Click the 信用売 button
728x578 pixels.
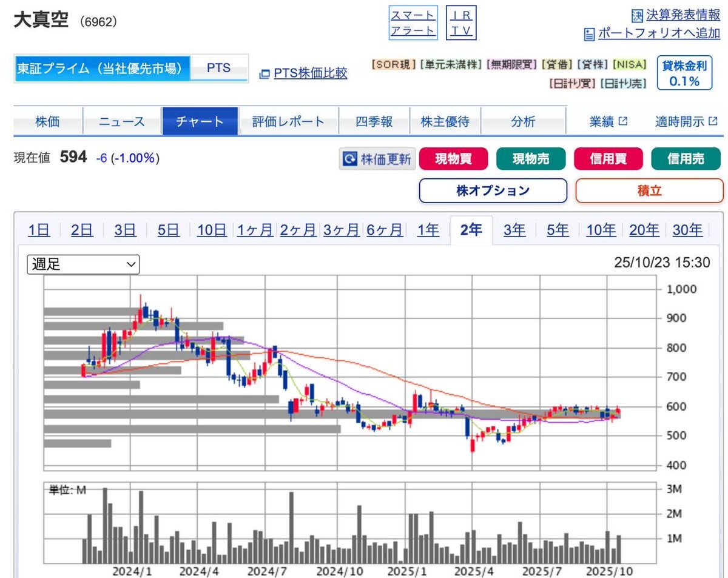pyautogui.click(x=686, y=159)
